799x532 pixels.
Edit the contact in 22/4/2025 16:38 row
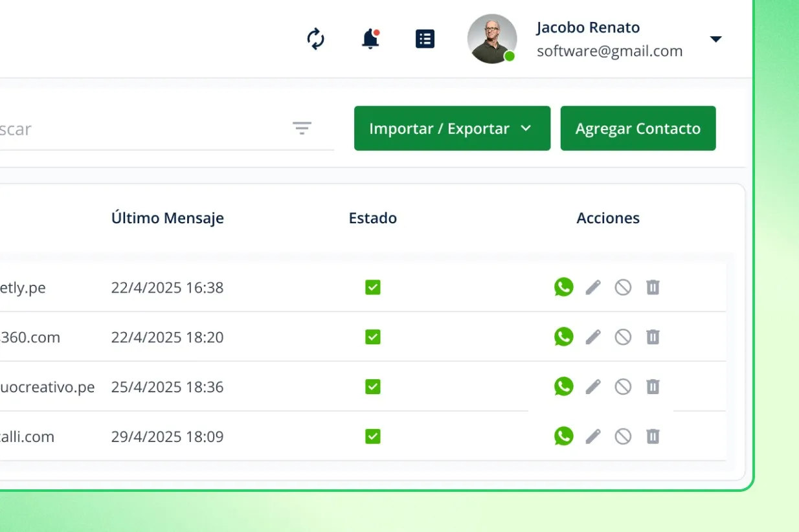593,287
